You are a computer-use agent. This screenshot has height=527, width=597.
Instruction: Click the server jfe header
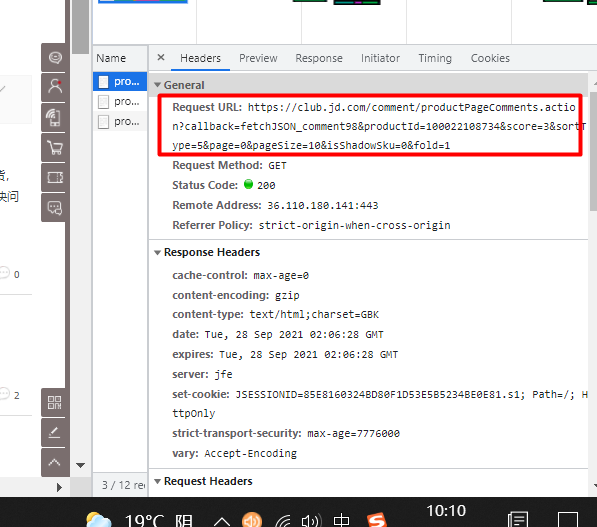(202, 374)
